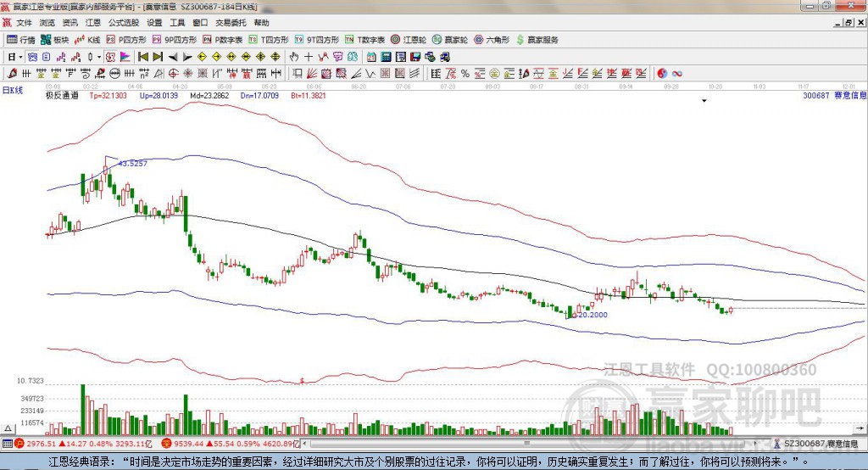Viewport: 868px width, 470px height.
Task: Click the 日K线 label
Action: [12, 90]
